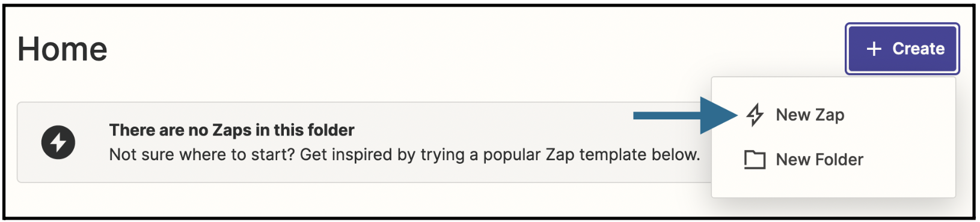Click the word "Zap" in the New Zap entry
This screenshot has width=980, height=222.
coord(830,115)
